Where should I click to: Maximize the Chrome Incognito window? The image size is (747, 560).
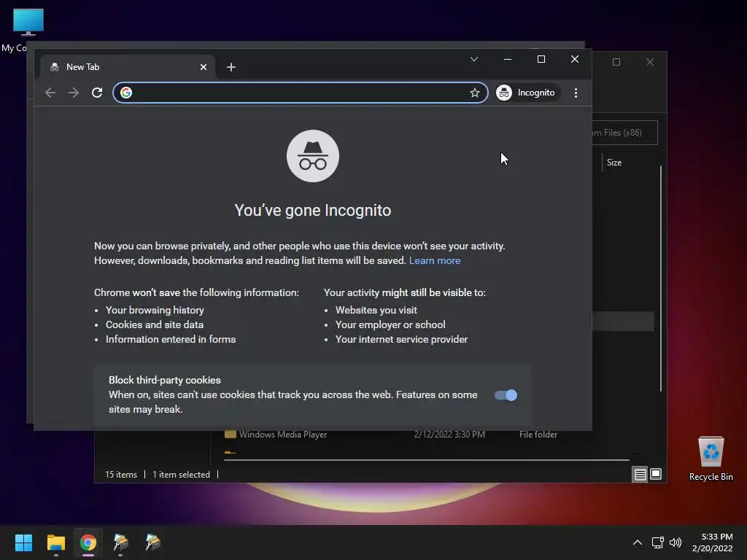[541, 59]
